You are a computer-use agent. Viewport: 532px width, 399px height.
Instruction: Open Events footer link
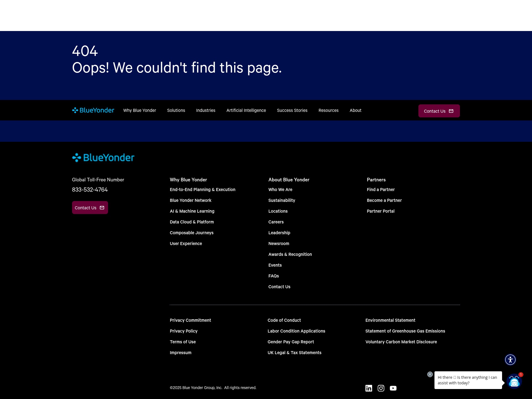pos(275,265)
